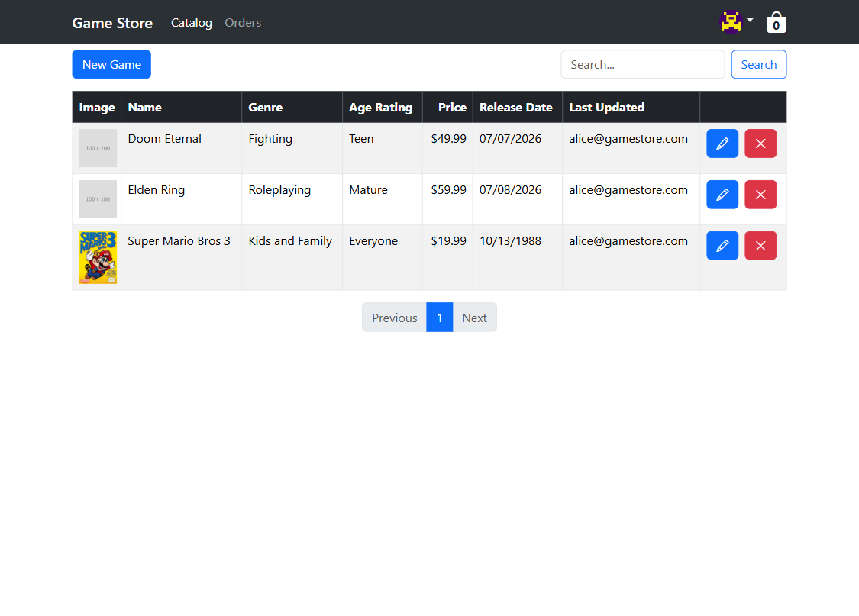This screenshot has height=616, width=859.
Task: Delete the Doom Eternal game entry
Action: click(761, 144)
